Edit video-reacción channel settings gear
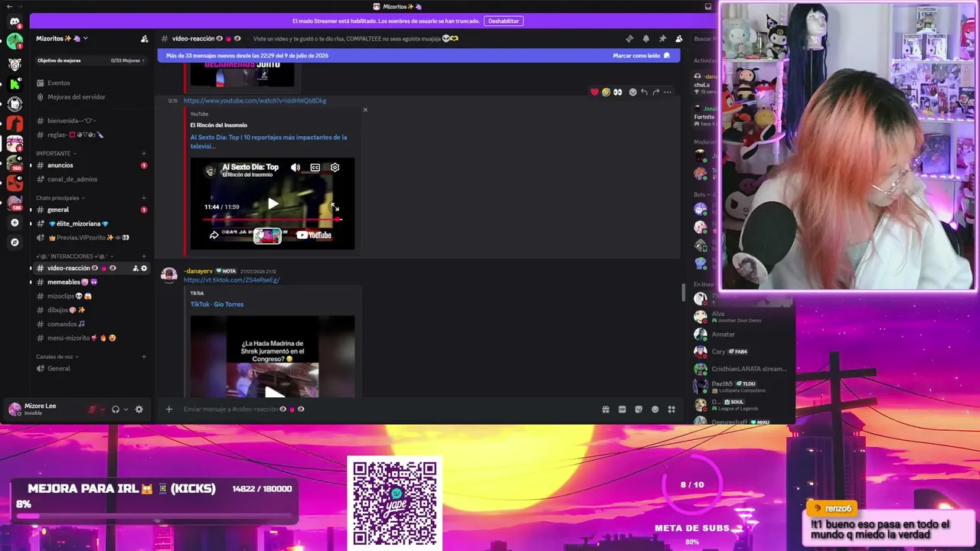Viewport: 980px width, 551px height. click(x=144, y=269)
